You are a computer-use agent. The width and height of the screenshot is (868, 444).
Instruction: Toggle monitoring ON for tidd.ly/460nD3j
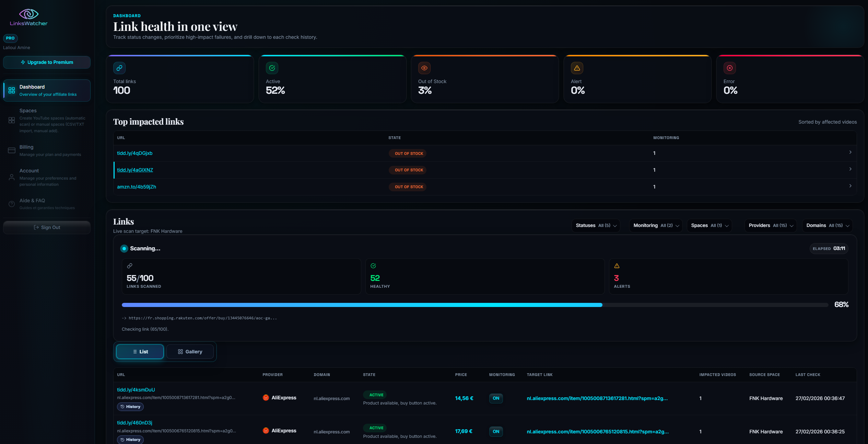(x=496, y=431)
